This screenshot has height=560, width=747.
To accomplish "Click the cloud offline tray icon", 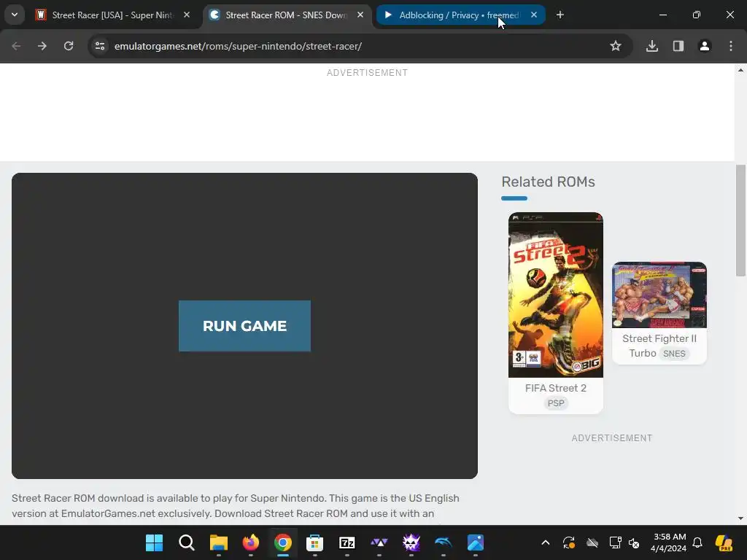I will pos(592,542).
